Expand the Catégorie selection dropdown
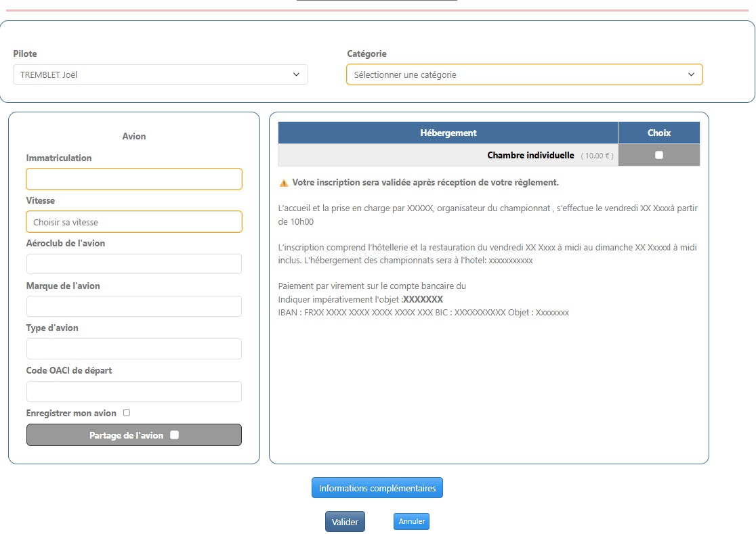 pos(524,74)
